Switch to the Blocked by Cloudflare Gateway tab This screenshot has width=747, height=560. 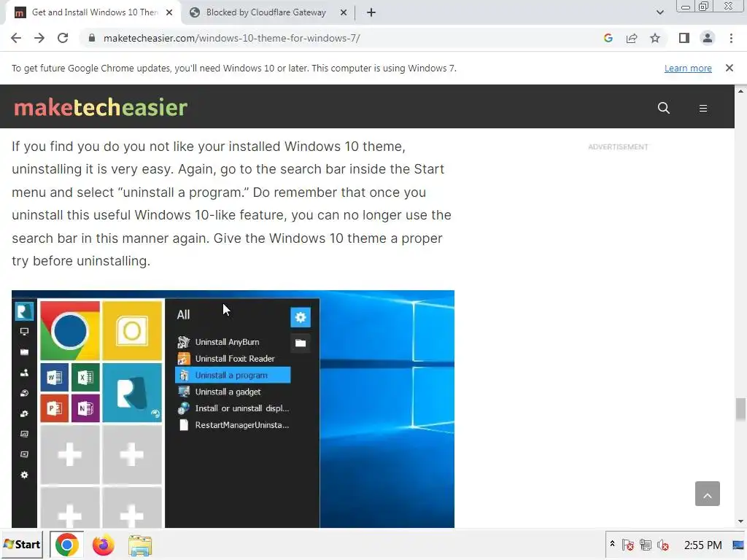(x=266, y=12)
